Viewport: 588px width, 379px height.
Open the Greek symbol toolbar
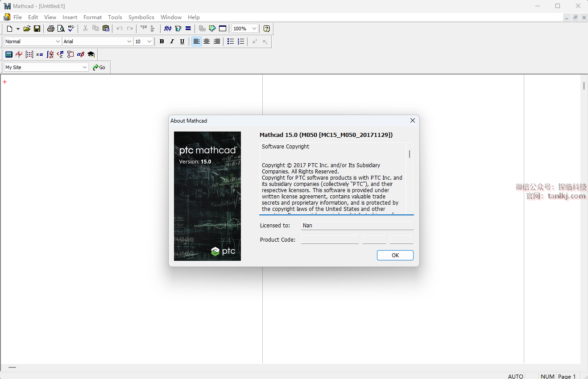(x=81, y=54)
